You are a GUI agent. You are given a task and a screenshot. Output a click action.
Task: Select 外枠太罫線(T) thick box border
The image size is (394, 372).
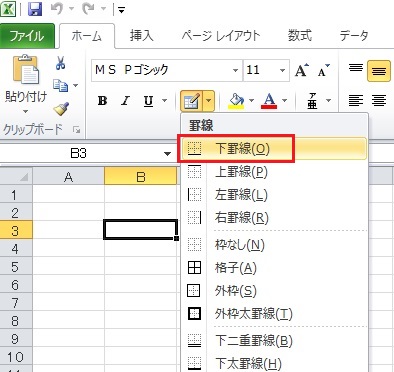(x=274, y=314)
